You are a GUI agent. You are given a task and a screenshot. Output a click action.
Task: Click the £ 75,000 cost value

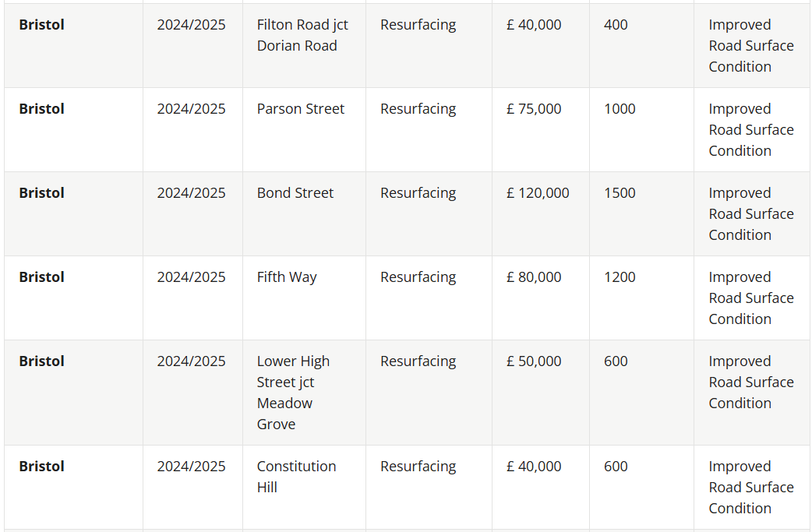coord(534,109)
